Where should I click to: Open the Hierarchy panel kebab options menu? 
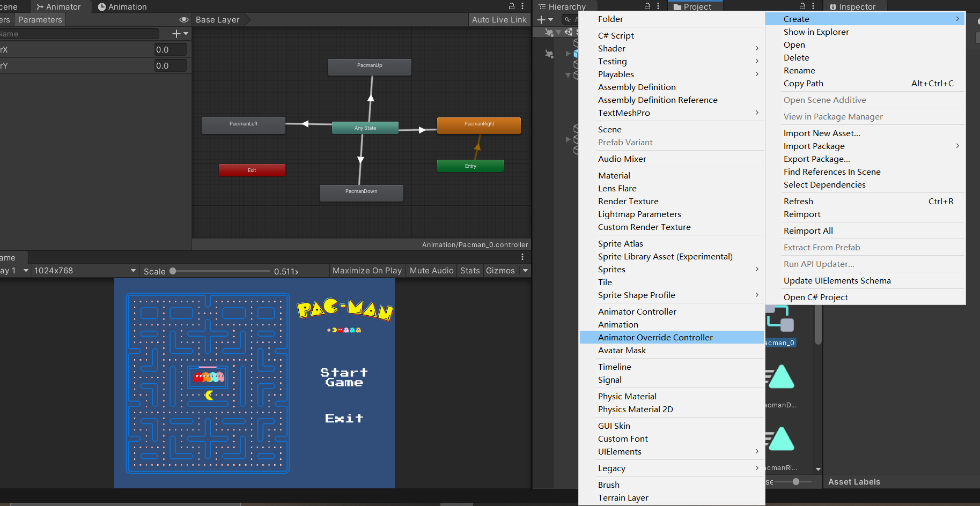[658, 6]
